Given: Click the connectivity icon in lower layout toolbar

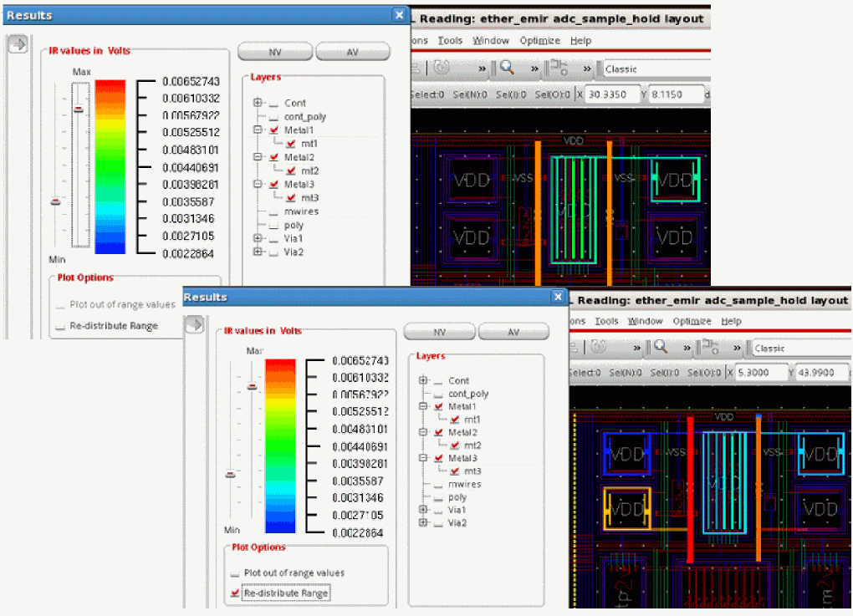Looking at the screenshot, I should pos(710,347).
